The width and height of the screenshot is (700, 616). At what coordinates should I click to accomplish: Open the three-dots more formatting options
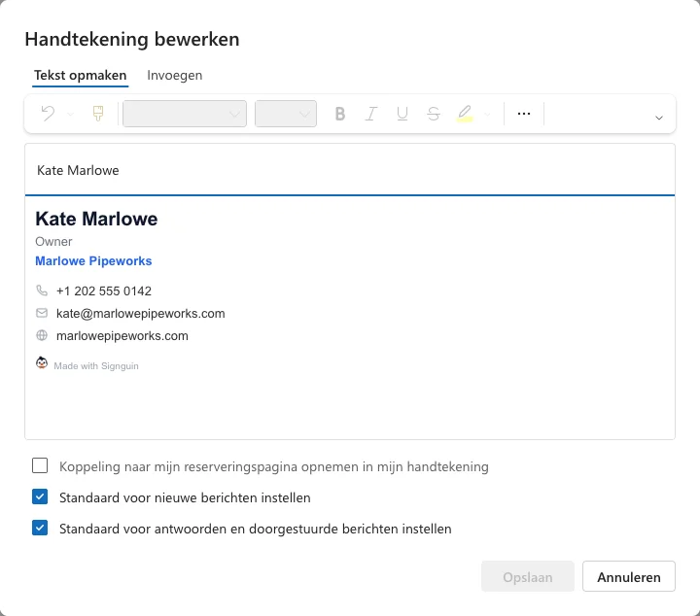click(524, 114)
